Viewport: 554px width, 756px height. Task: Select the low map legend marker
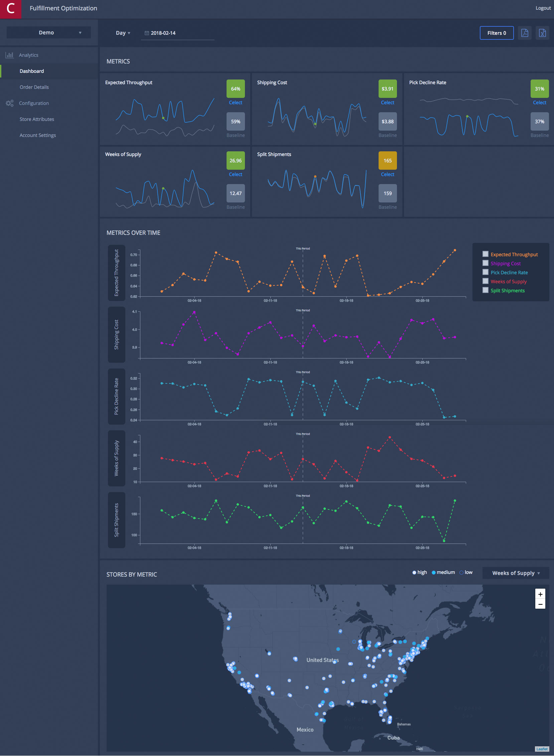coord(461,573)
